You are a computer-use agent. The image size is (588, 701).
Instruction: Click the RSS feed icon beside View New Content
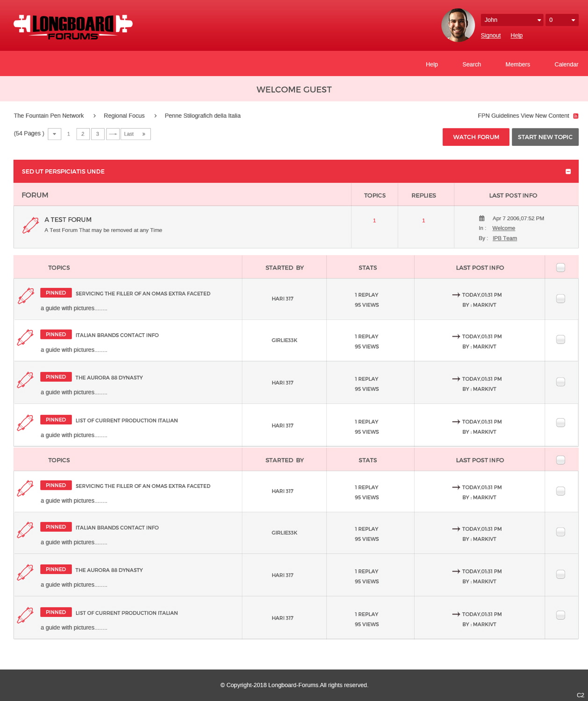(576, 116)
